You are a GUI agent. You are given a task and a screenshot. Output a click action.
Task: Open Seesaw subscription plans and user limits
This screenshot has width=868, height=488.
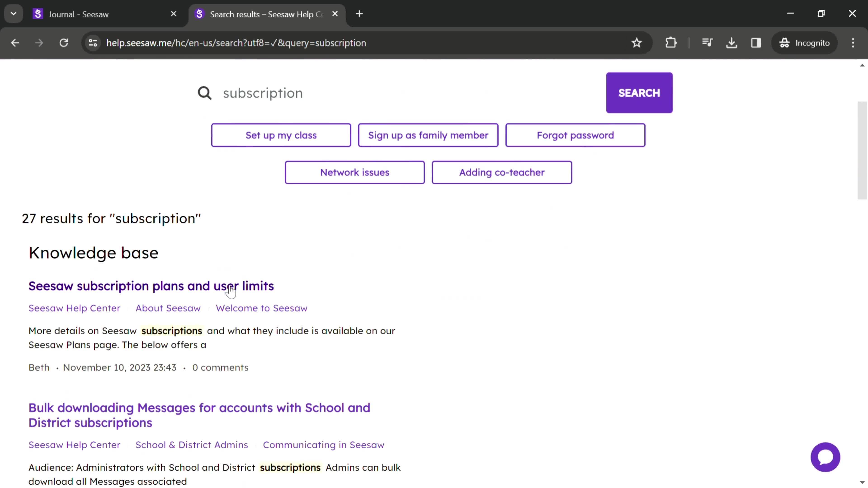coord(151,286)
